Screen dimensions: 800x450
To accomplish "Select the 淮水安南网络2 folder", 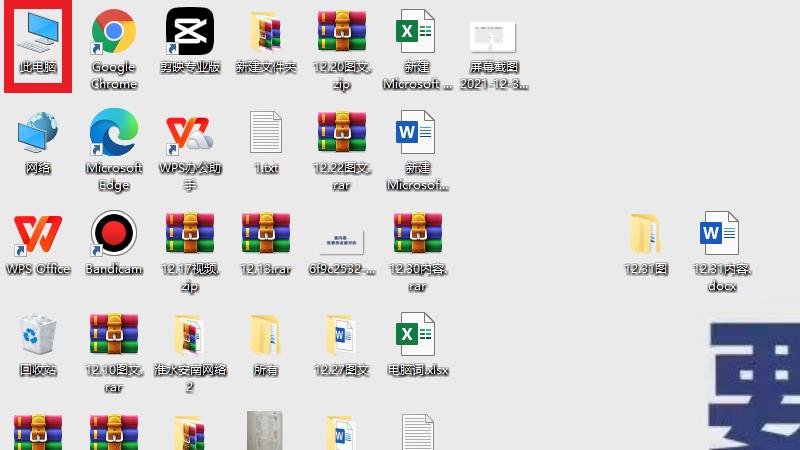I will pyautogui.click(x=190, y=335).
